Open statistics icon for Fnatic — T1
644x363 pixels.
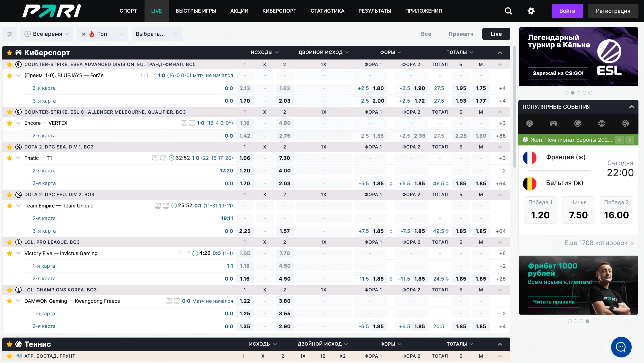(155, 158)
